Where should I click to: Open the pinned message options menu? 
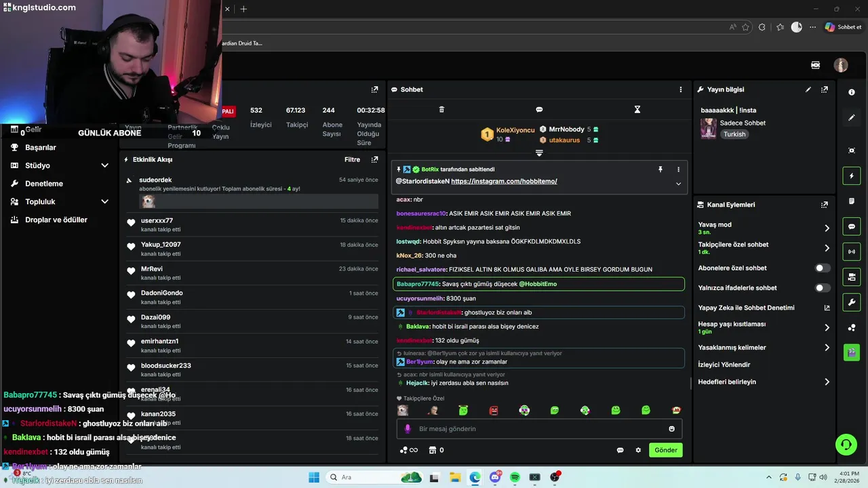[x=678, y=169]
